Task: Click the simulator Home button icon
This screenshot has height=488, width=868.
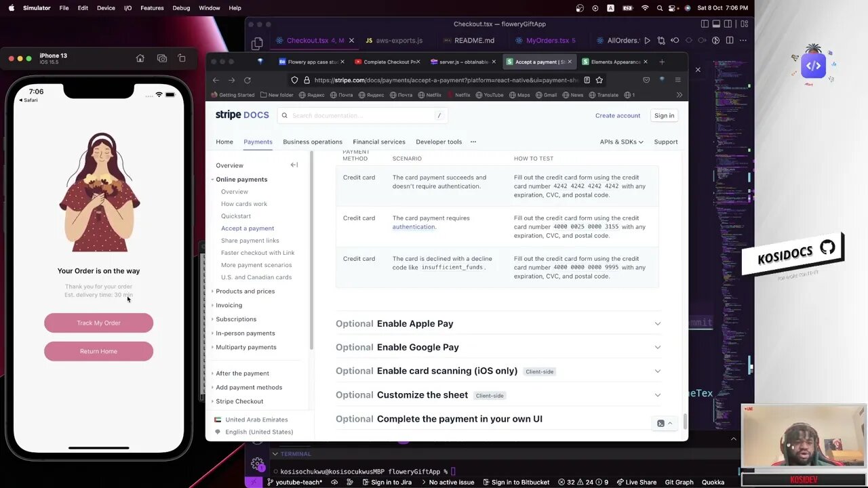Action: click(x=140, y=58)
